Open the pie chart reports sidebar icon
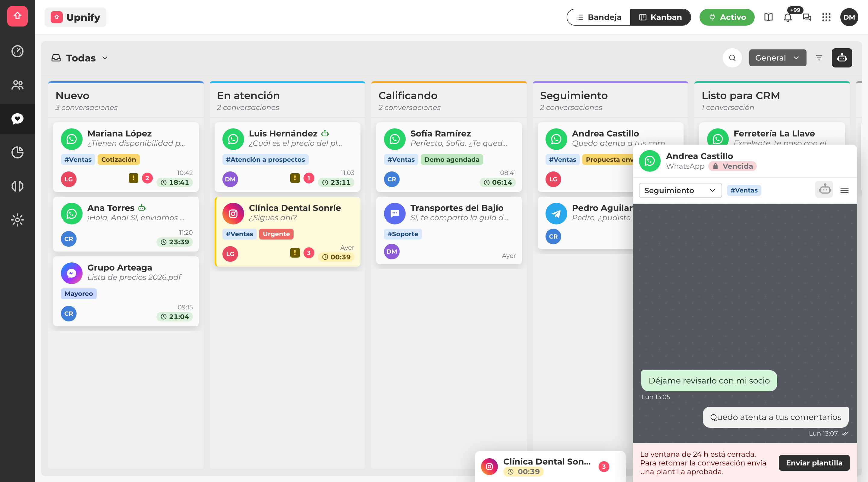Viewport: 868px width, 482px height. (x=17, y=152)
